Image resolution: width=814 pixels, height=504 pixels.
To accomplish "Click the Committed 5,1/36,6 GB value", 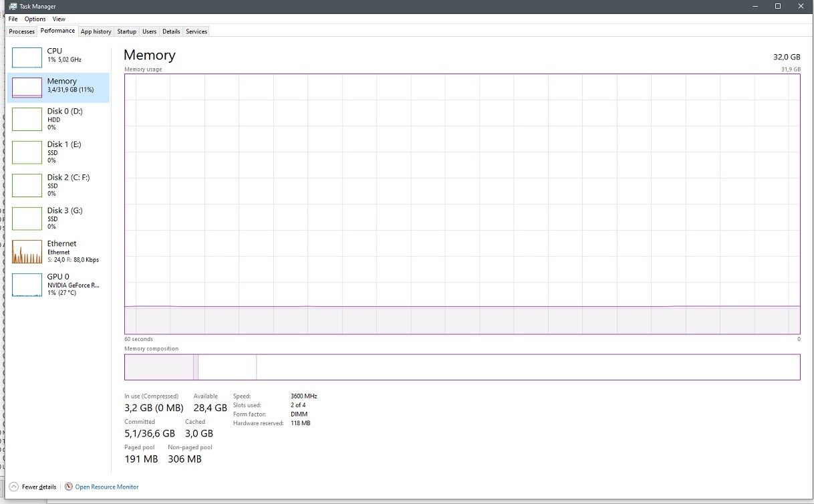I will click(x=150, y=433).
